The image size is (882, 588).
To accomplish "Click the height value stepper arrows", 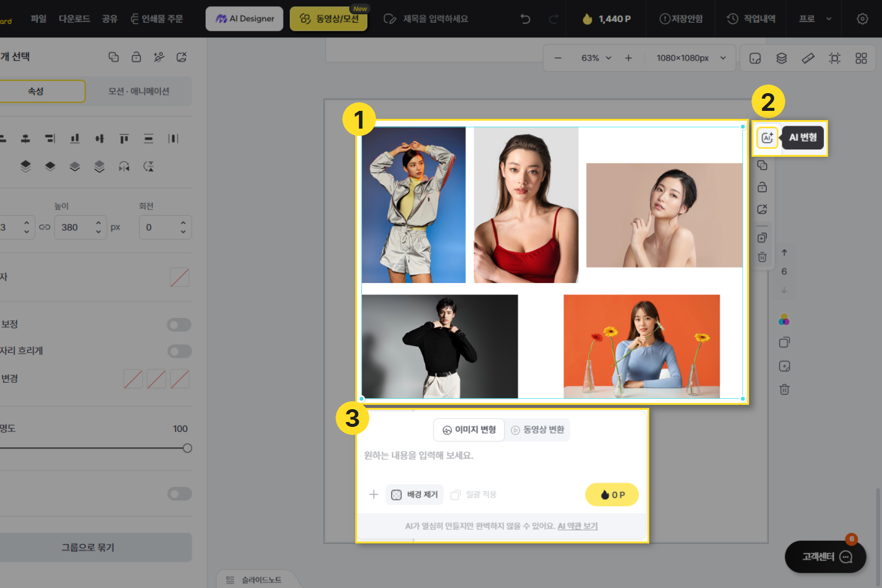I will click(98, 227).
